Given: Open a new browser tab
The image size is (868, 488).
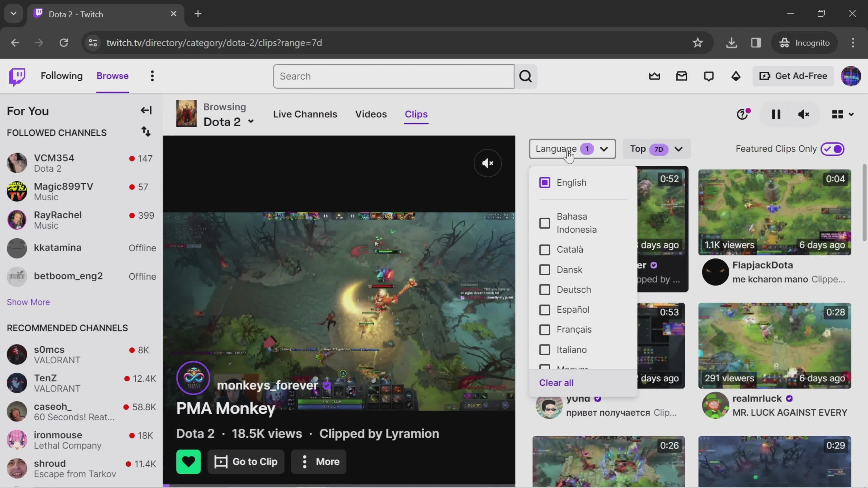Looking at the screenshot, I should pos(198,14).
